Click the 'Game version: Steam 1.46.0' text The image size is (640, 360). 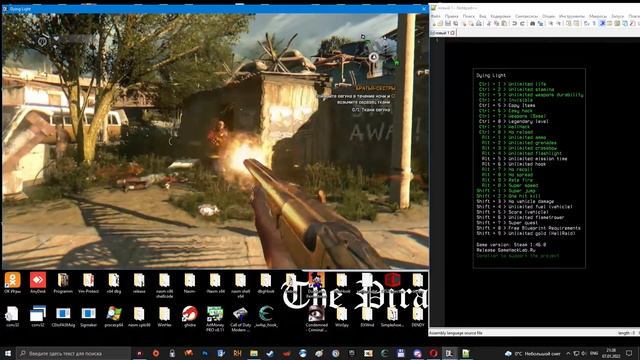coord(511,244)
